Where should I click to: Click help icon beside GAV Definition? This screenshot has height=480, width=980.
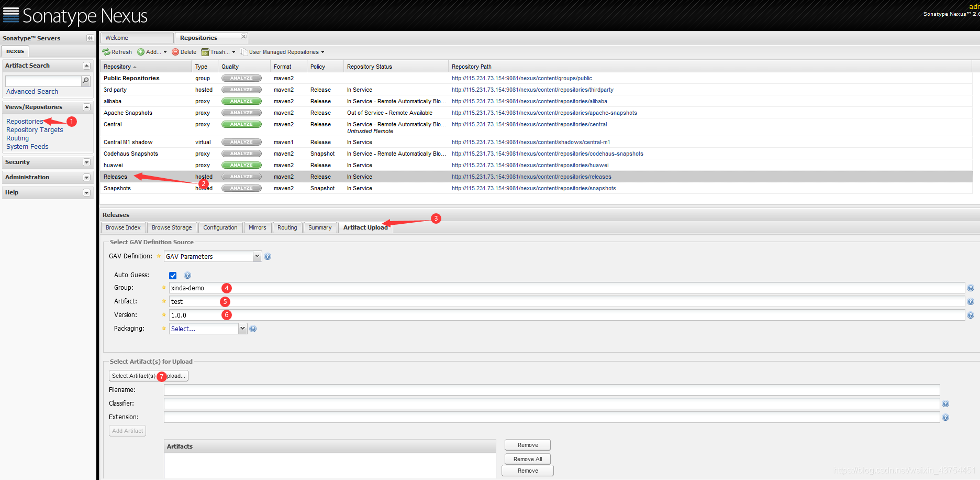(x=268, y=257)
